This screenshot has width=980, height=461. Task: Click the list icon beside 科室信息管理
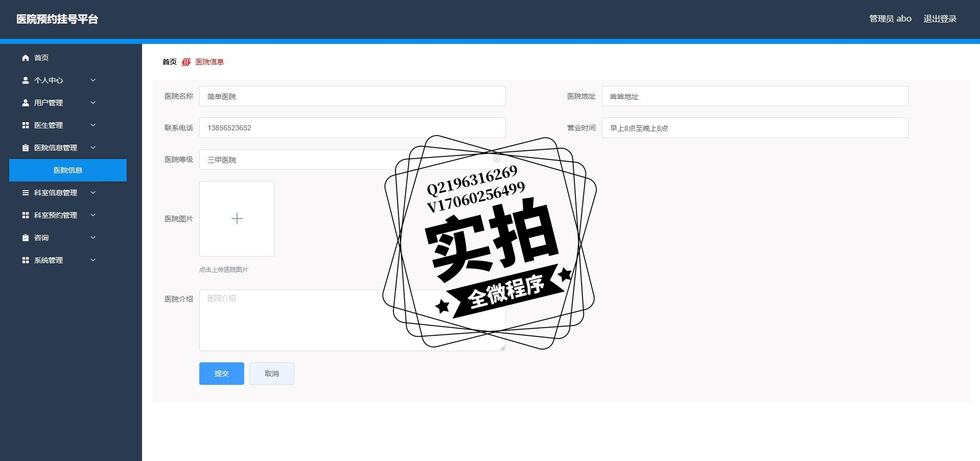click(x=26, y=193)
